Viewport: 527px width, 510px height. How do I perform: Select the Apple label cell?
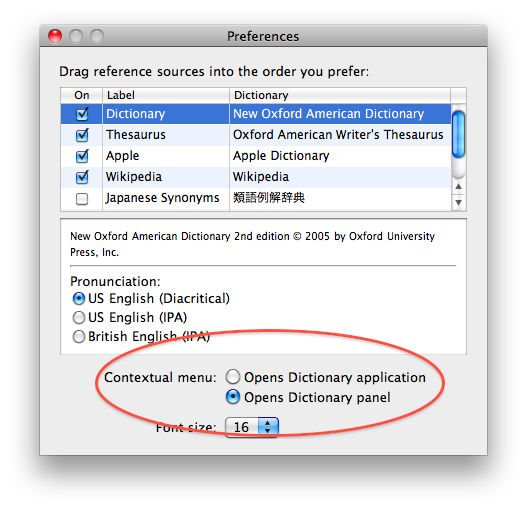pos(122,156)
